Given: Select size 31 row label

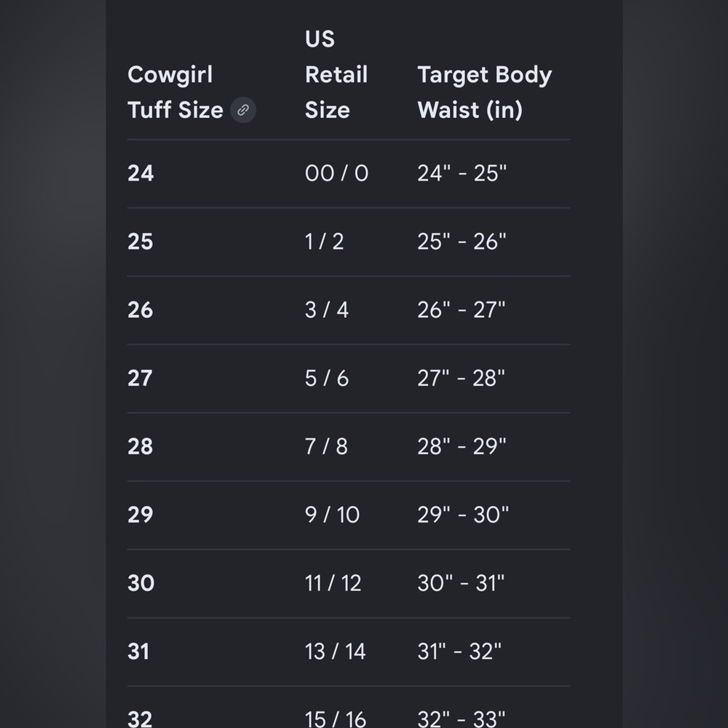Looking at the screenshot, I should [x=138, y=651].
